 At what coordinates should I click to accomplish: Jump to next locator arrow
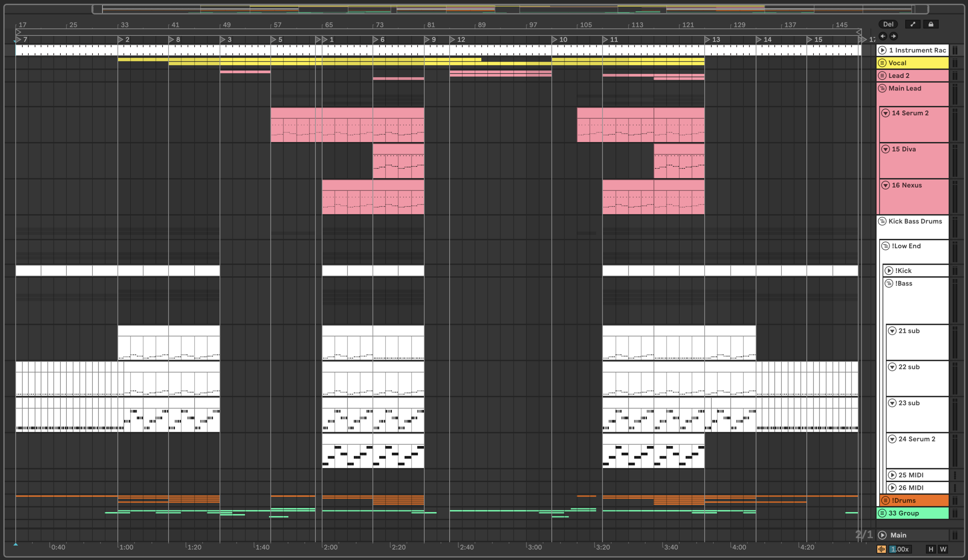[893, 36]
